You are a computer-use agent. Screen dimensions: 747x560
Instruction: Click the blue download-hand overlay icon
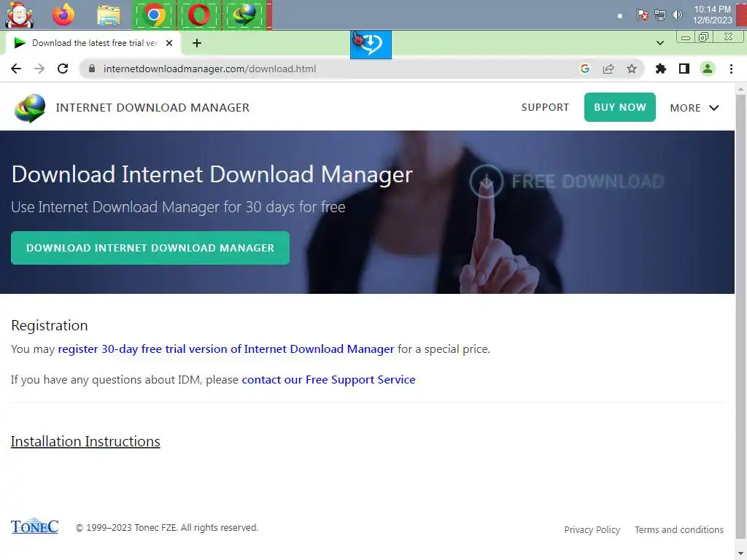pos(371,44)
